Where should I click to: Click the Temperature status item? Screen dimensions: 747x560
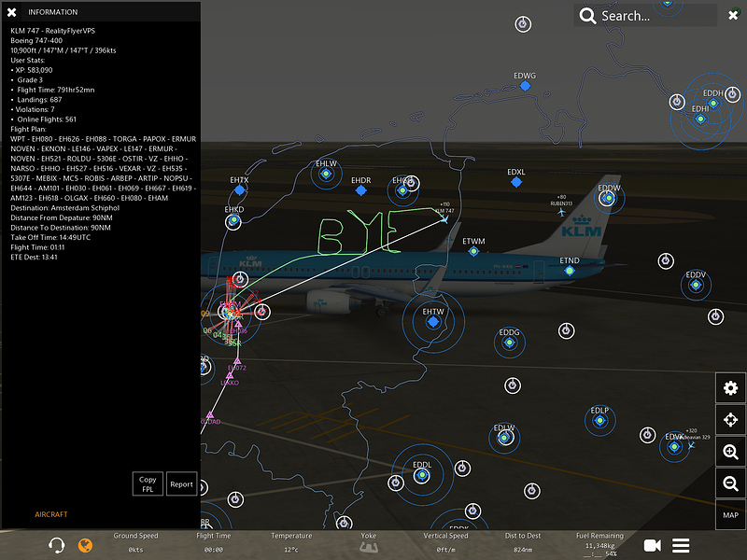(x=291, y=542)
